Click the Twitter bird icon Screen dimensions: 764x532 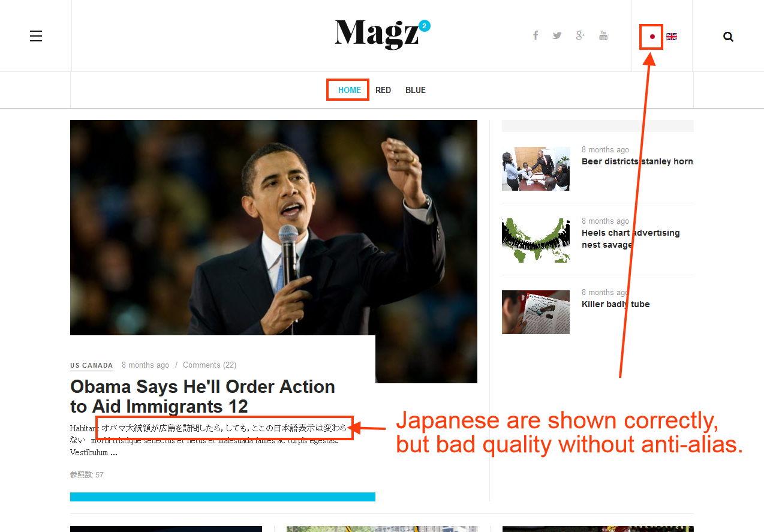[557, 35]
